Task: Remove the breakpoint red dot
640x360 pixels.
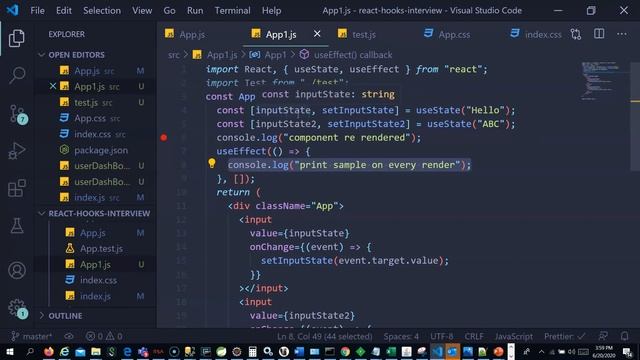Action: tap(164, 138)
